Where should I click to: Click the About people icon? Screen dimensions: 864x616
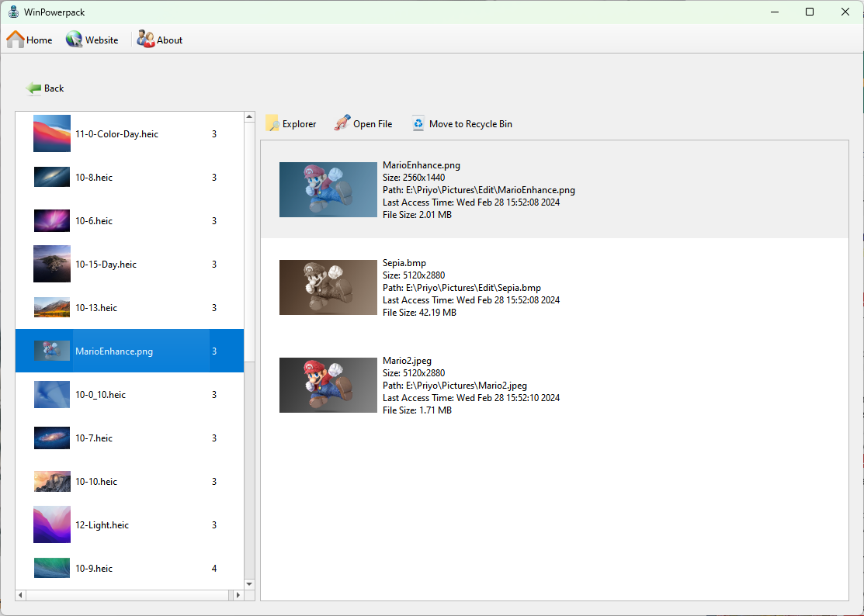[x=146, y=40]
